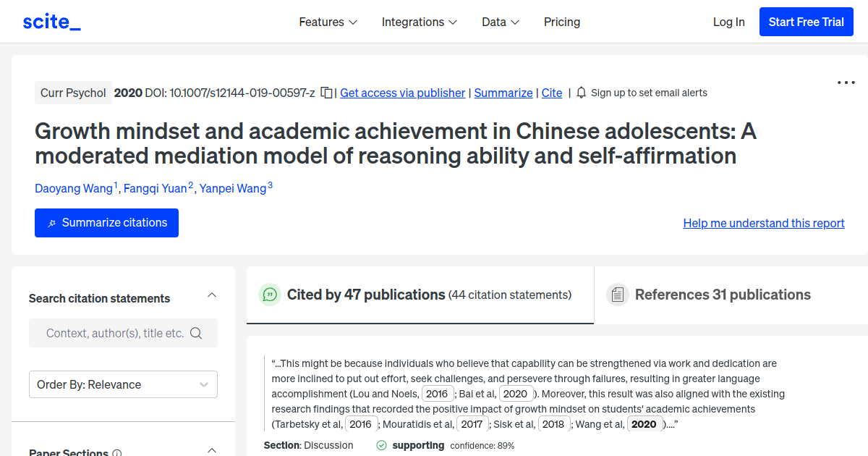Screen dimensions: 868x456
Task: Click the info icon next to Paper Sections
Action: coord(118,452)
